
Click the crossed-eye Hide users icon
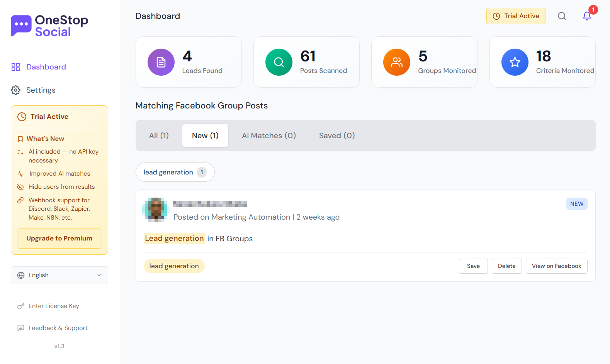pos(20,187)
